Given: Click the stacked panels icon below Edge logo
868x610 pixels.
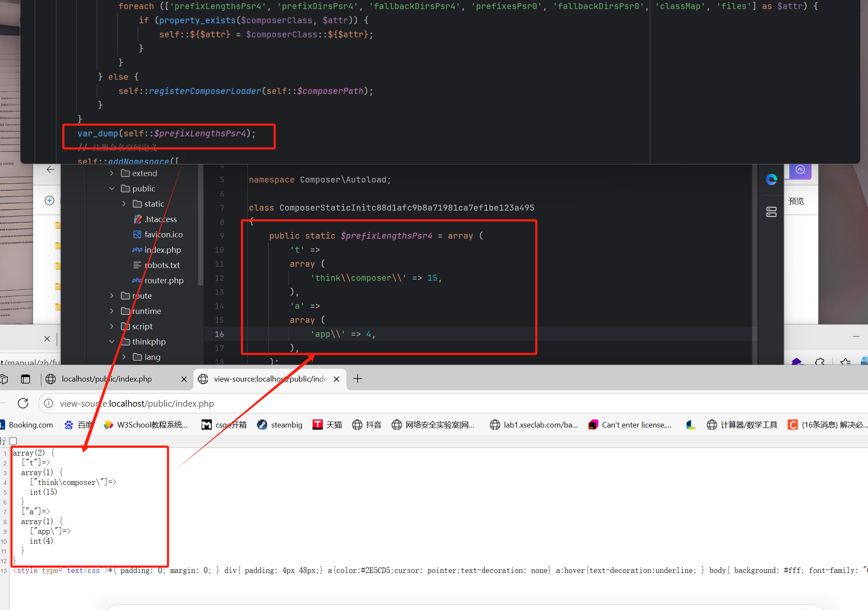Looking at the screenshot, I should (771, 212).
